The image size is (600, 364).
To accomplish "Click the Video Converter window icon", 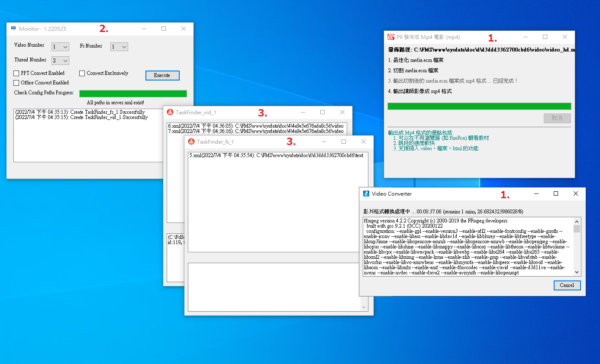I will tap(366, 193).
